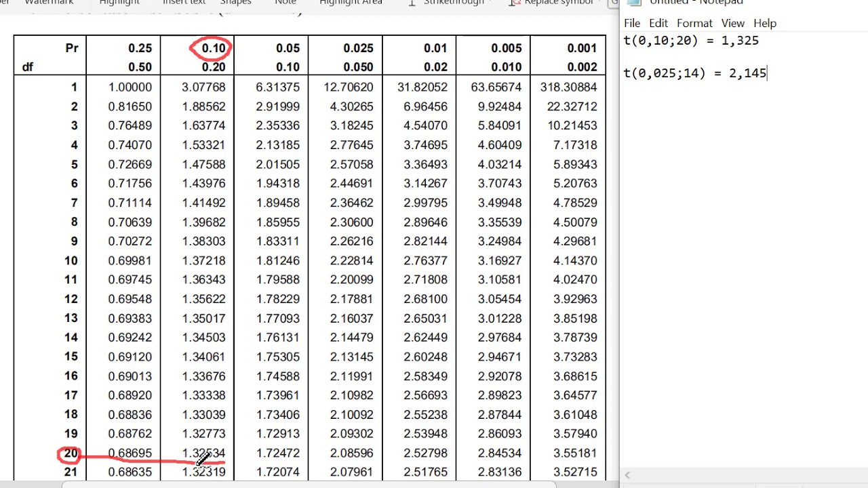Image resolution: width=868 pixels, height=488 pixels.
Task: Click the cell value 1.73961
Action: point(277,395)
